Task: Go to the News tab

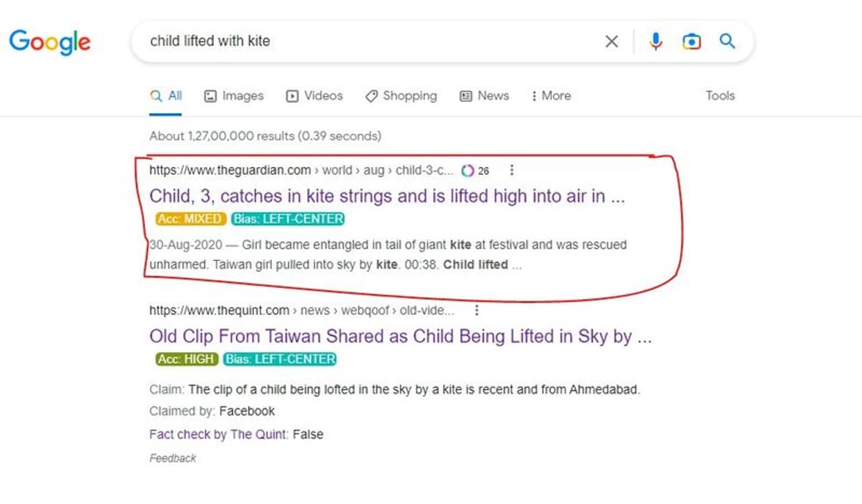Action: coord(484,96)
